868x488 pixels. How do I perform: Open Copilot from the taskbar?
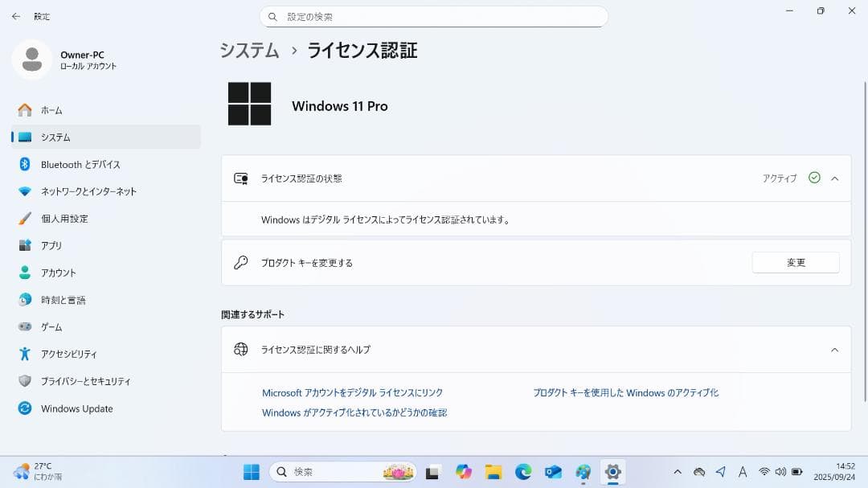[x=463, y=472]
